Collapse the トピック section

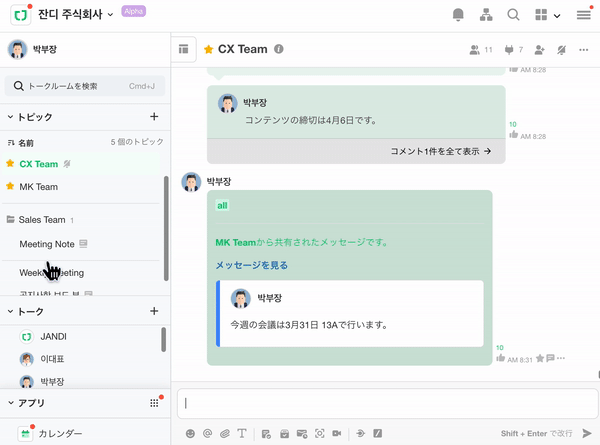[x=10, y=117]
